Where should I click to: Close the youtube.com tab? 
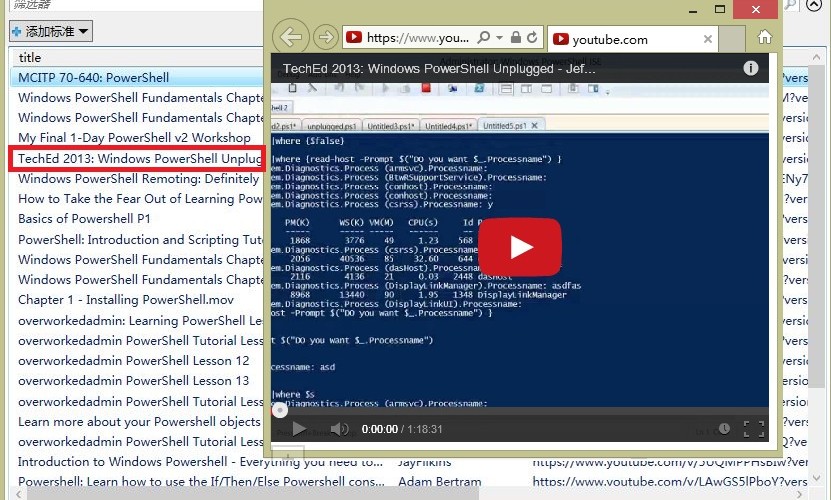[x=707, y=39]
